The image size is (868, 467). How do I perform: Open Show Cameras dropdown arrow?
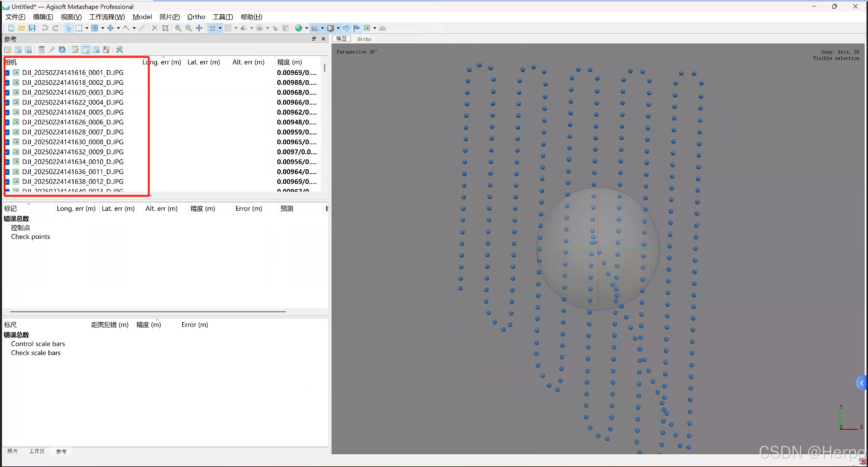(x=322, y=28)
